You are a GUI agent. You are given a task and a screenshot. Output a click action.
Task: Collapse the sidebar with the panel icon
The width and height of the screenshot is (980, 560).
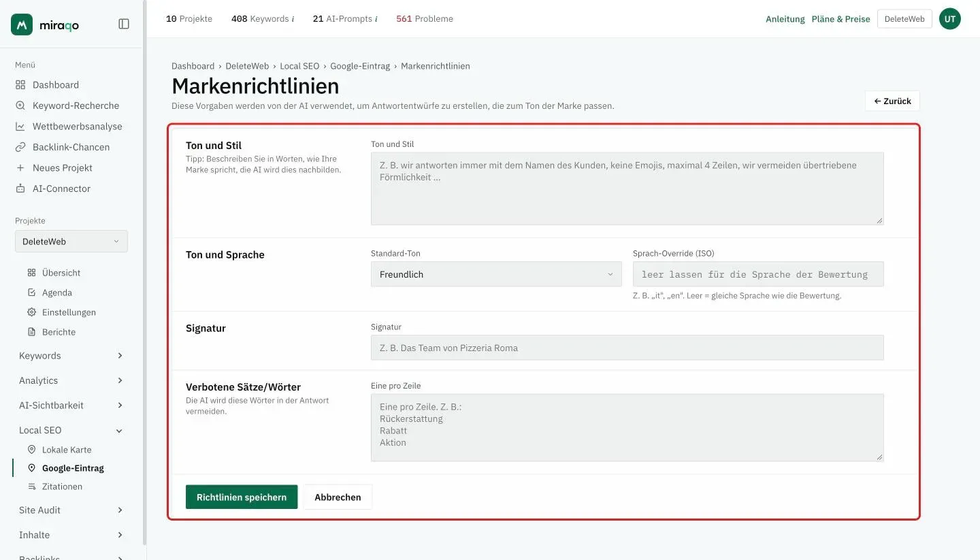[124, 24]
